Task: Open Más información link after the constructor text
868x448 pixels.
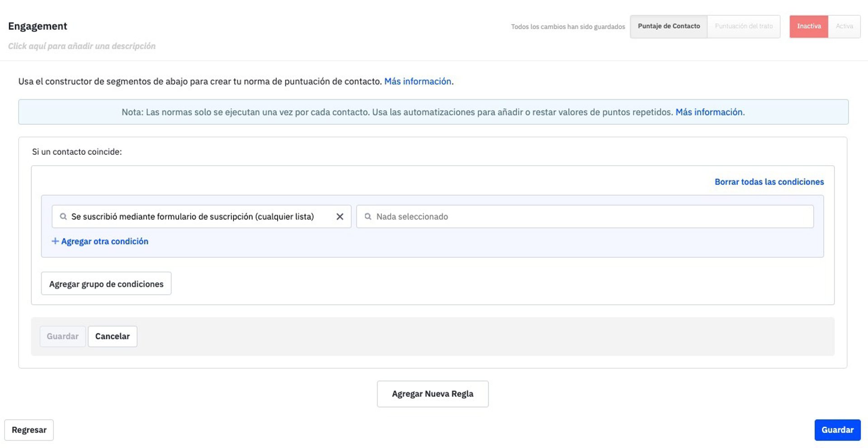Action: (x=417, y=81)
